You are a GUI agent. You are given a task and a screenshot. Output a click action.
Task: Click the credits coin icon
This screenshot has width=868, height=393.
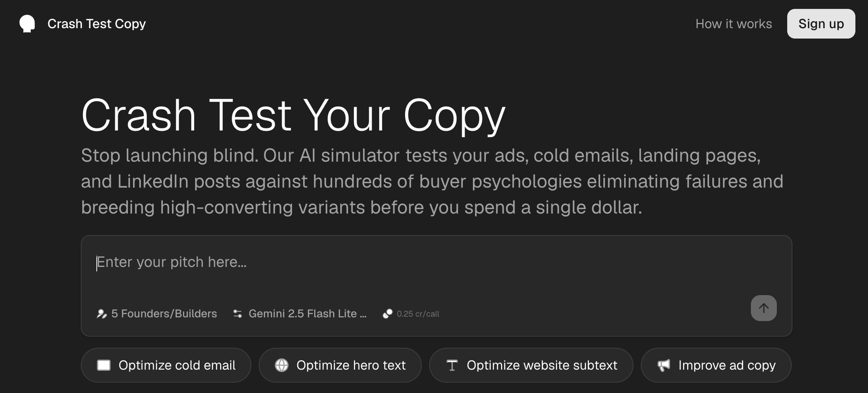click(x=388, y=314)
